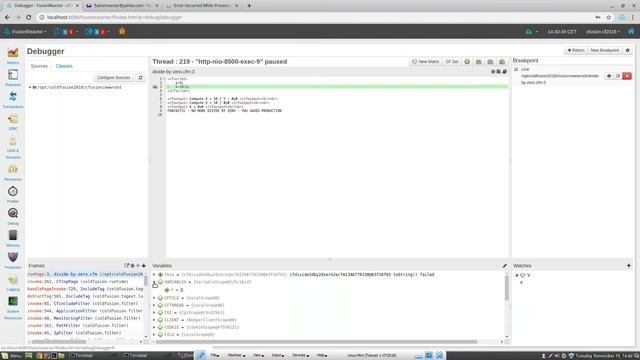This screenshot has width=640, height=360.
Task: Click the orange lock icon in top bar
Action: 122,31
